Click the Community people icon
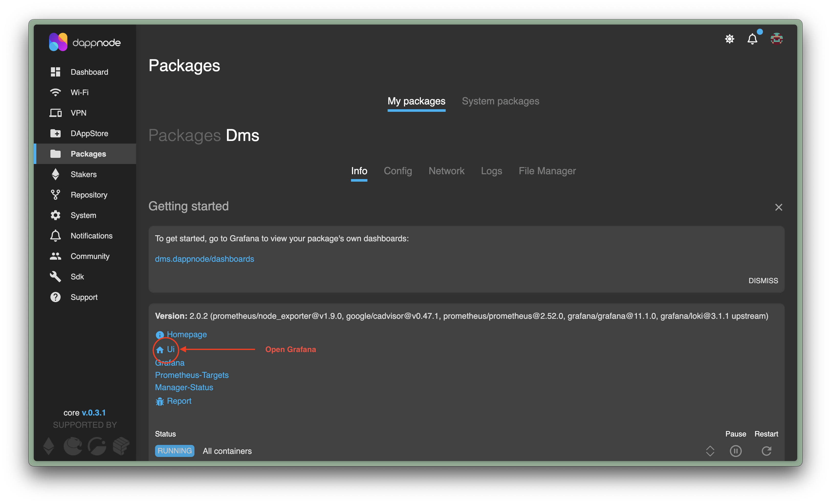831x504 pixels. (55, 256)
